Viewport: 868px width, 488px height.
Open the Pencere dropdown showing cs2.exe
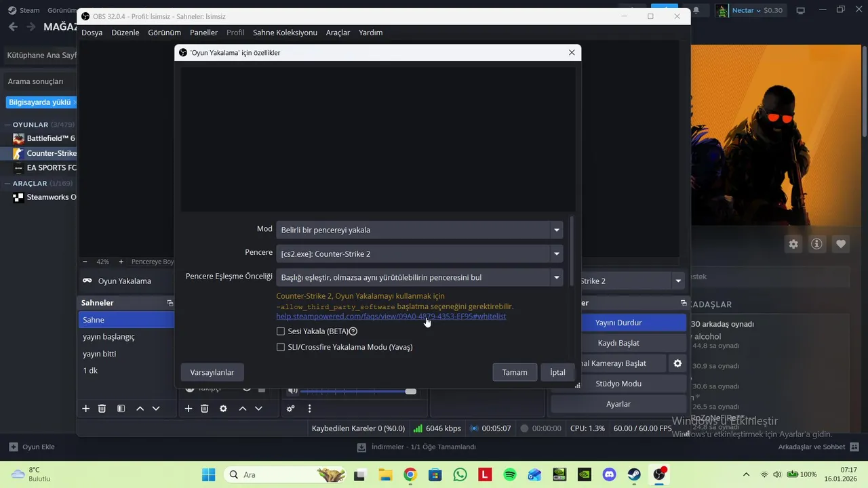point(419,253)
